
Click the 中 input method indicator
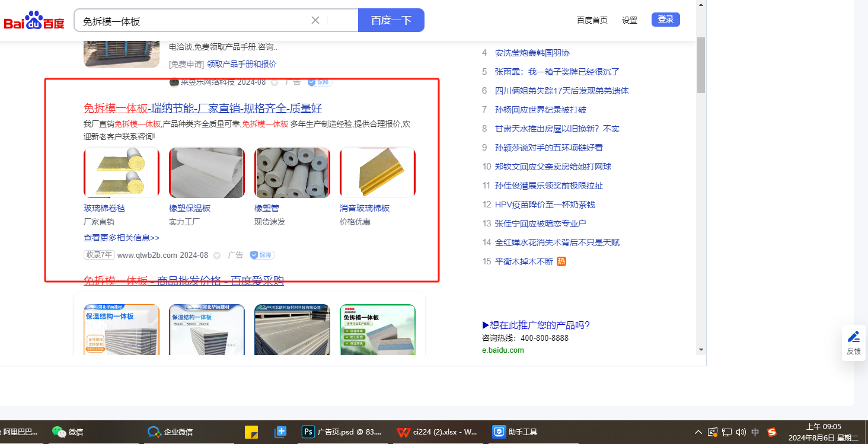tap(755, 432)
